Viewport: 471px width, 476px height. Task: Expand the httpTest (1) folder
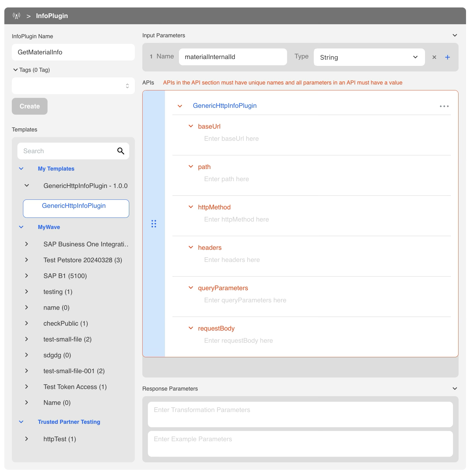coord(27,439)
